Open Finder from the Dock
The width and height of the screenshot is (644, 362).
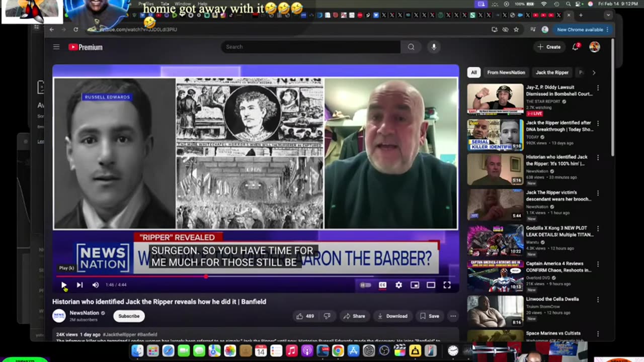pyautogui.click(x=137, y=351)
